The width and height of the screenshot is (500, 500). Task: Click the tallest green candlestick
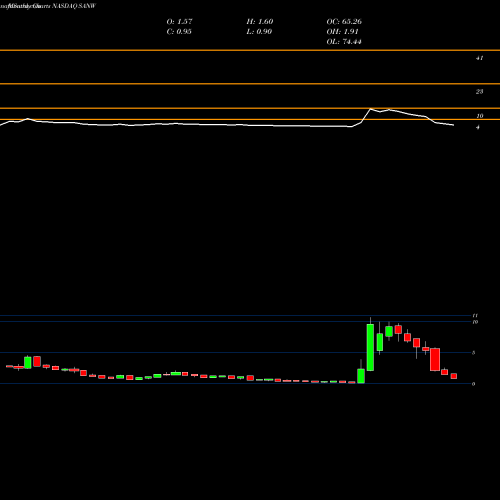[370, 347]
